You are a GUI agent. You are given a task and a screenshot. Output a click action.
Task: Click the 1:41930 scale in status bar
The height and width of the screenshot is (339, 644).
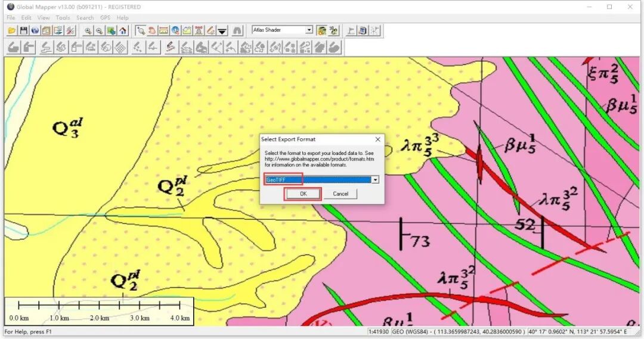378,332
